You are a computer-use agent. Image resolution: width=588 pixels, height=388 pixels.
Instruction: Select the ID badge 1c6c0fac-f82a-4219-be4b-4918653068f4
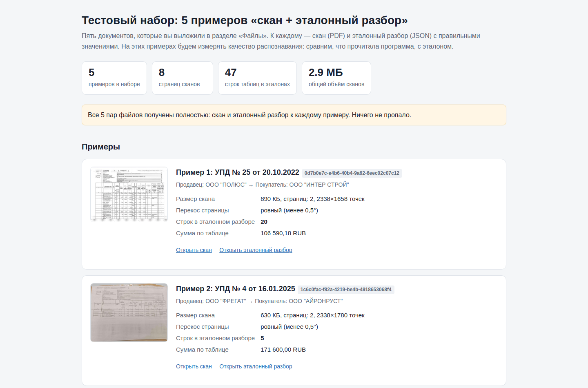[x=346, y=290]
